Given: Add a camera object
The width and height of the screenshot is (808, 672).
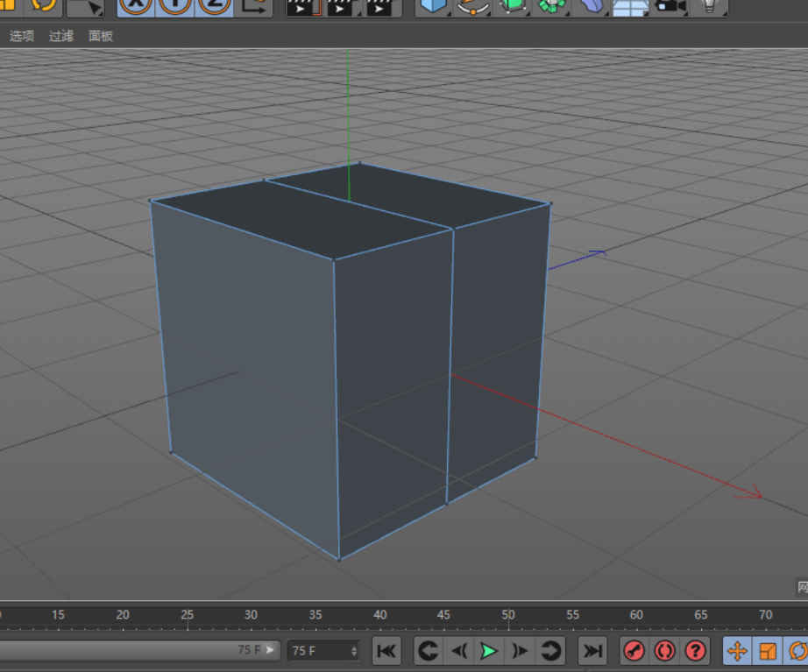Looking at the screenshot, I should [670, 6].
